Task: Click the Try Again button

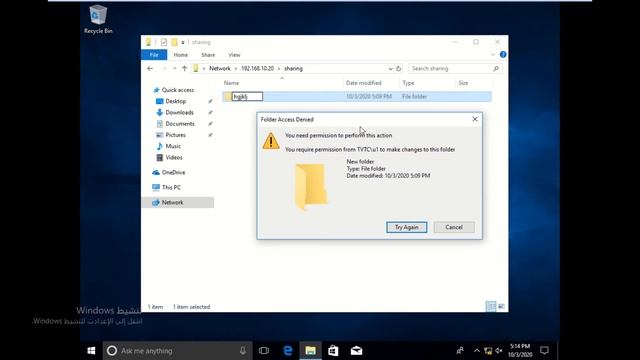Action: [x=407, y=227]
